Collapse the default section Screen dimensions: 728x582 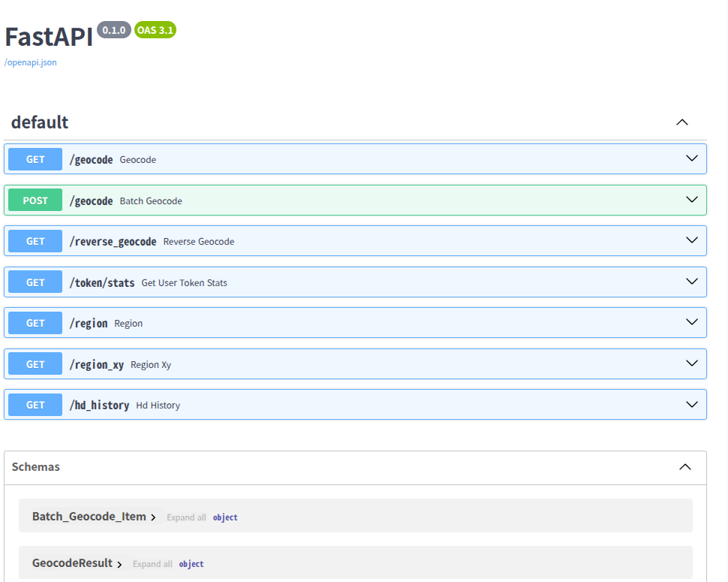pos(682,122)
